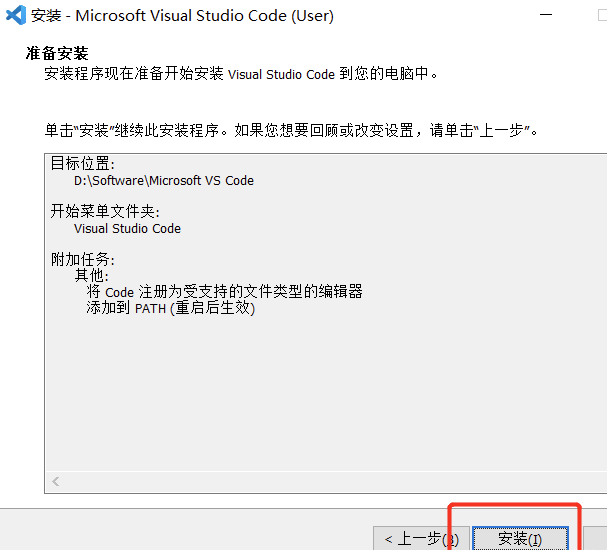This screenshot has height=550, width=607.
Task: Click the Visual Studio Code folder entry
Action: (127, 229)
